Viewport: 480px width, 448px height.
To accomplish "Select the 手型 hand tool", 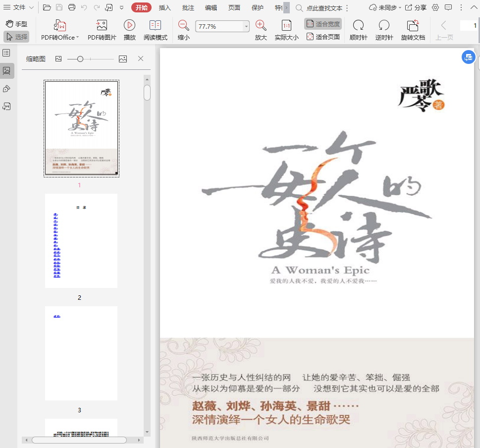I will pos(16,24).
